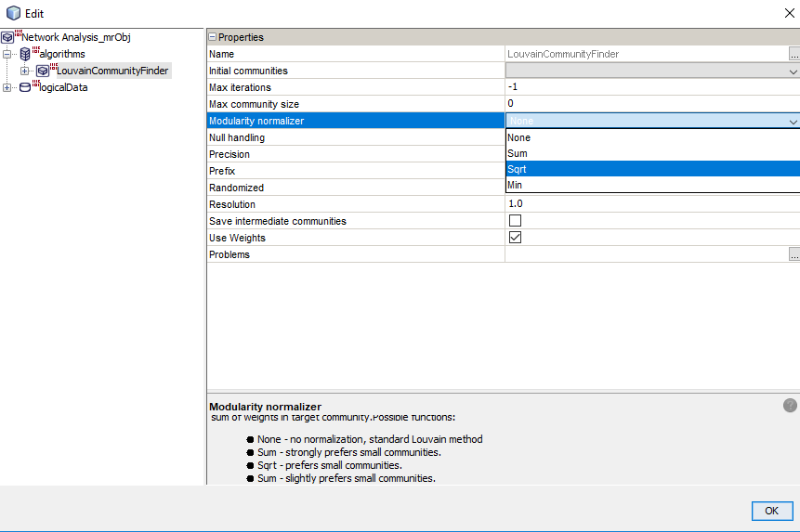The image size is (800, 532).
Task: Click the LouvainCommunityFinder node icon
Action: (x=43, y=71)
